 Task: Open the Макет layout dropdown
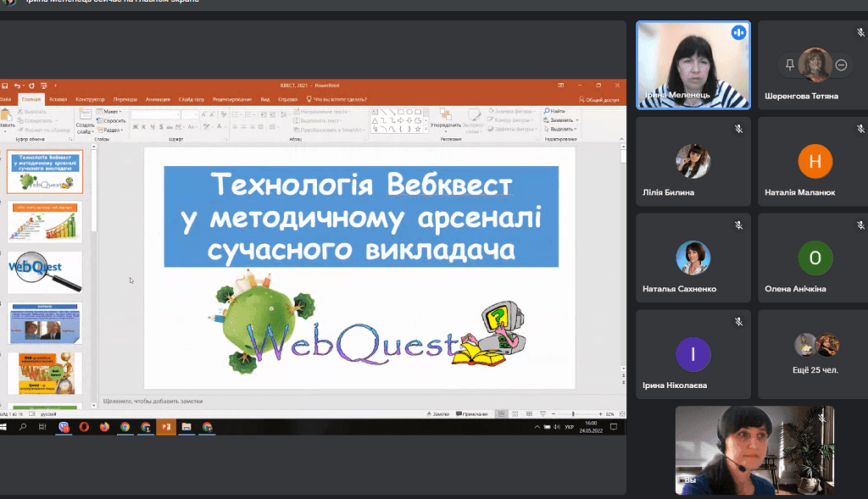[109, 112]
